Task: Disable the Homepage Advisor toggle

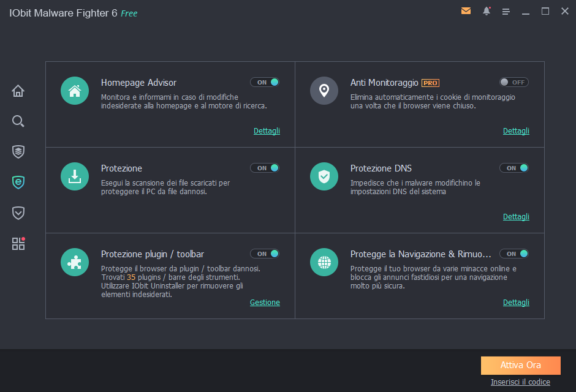Action: pos(265,82)
